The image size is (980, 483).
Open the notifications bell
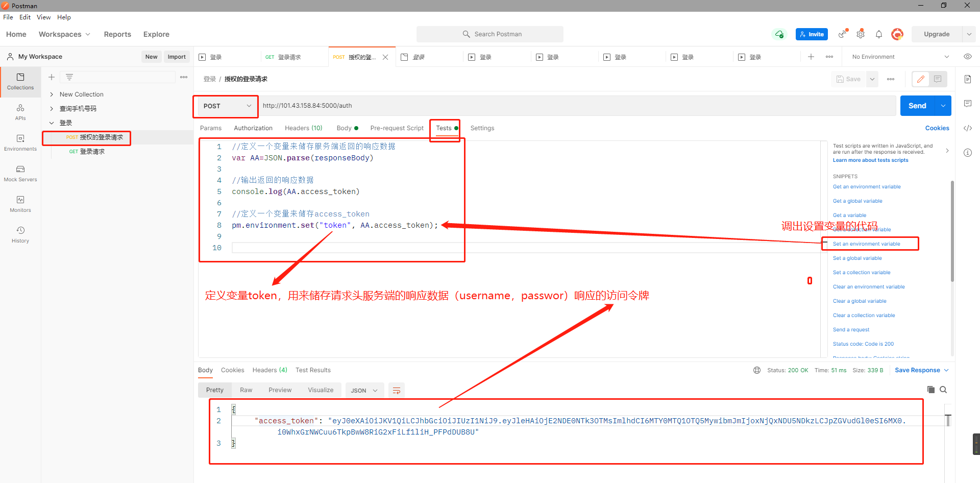pos(879,34)
